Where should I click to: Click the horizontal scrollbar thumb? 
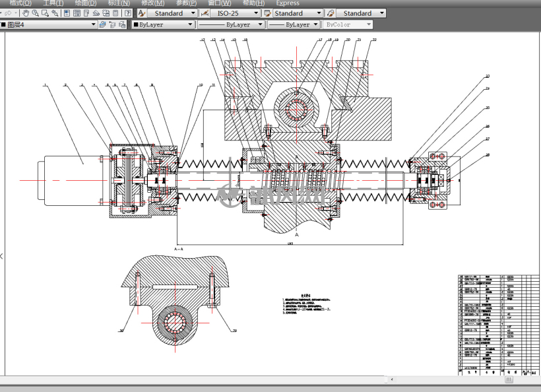[x=509, y=379]
